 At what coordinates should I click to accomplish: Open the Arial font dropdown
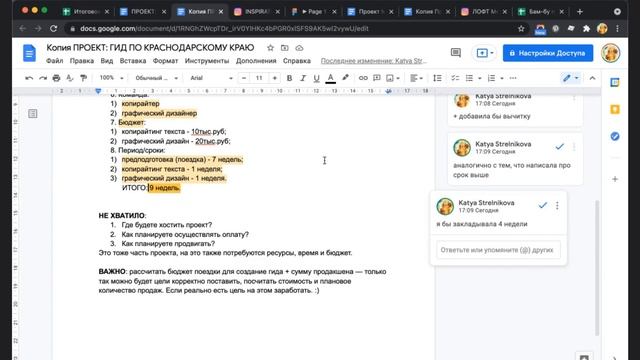pos(211,78)
